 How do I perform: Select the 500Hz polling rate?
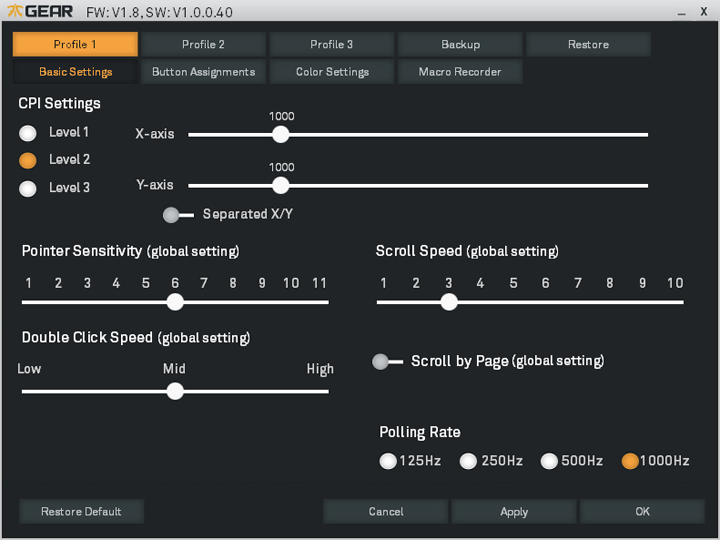tap(549, 461)
